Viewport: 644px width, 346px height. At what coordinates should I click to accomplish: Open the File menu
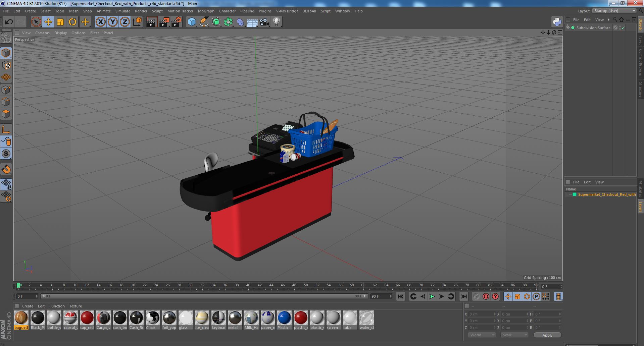[6, 11]
